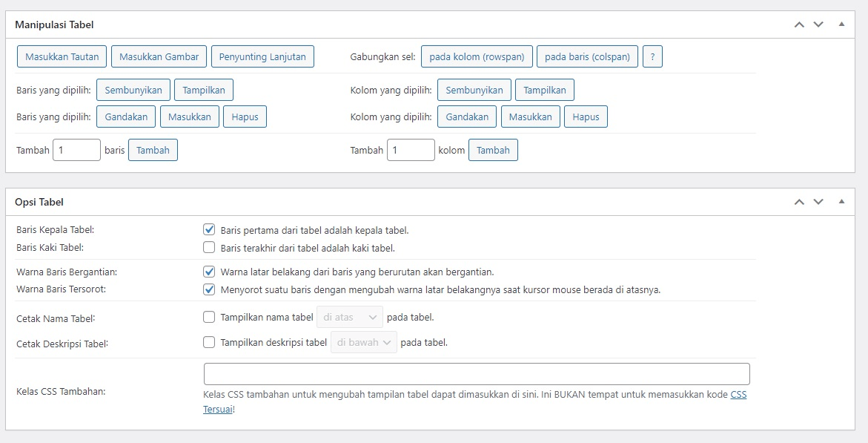Toggle Warna Baris Tersorot checkbox
This screenshot has height=443, width=868.
(209, 289)
